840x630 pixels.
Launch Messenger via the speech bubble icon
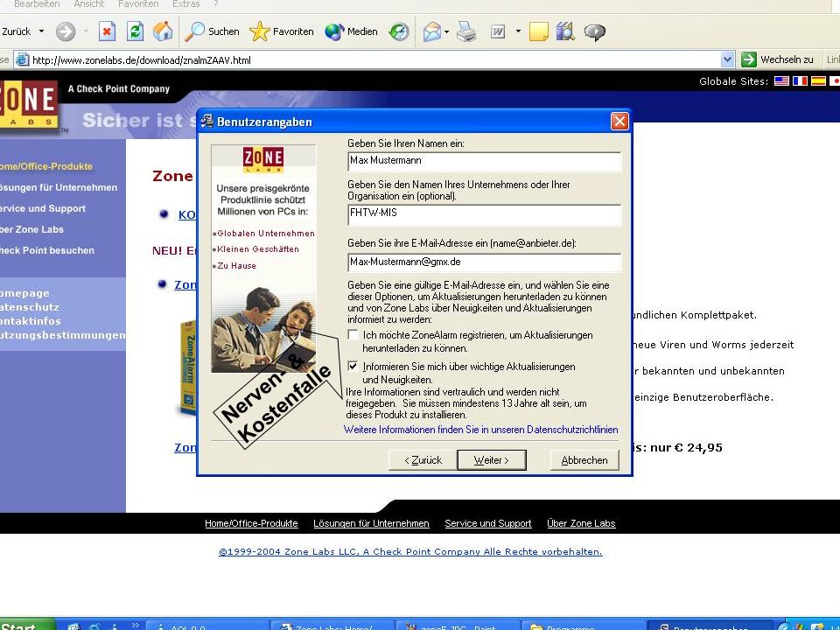tap(595, 31)
